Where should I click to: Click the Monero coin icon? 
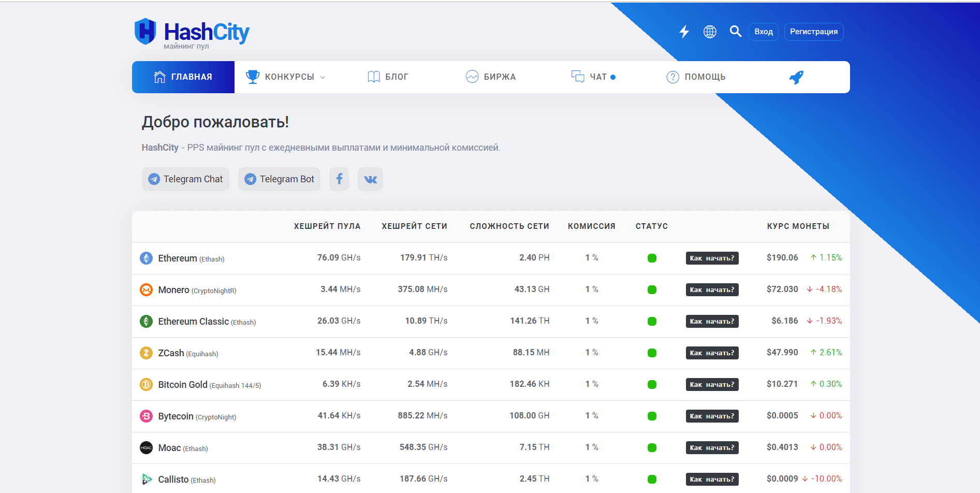(147, 289)
